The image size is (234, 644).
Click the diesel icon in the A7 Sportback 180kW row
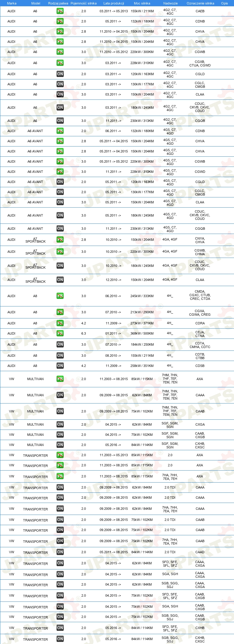(x=60, y=266)
